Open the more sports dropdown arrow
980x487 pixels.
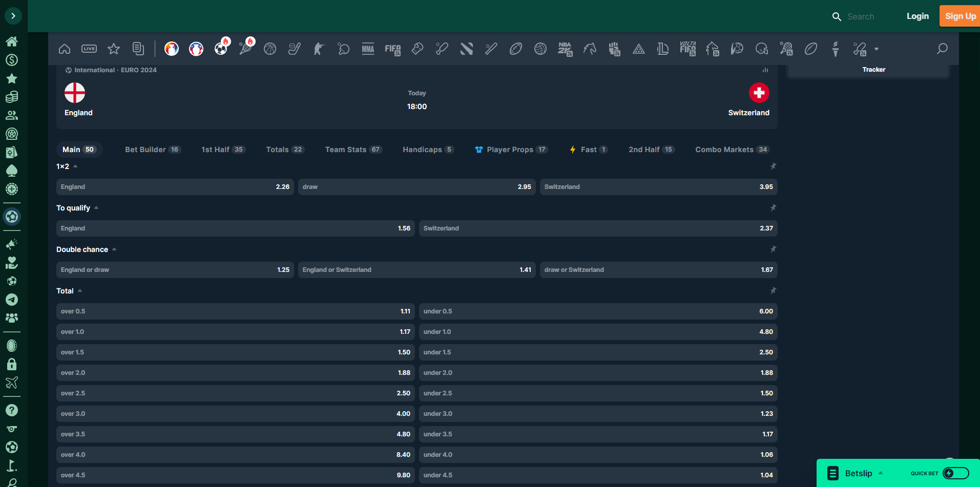pyautogui.click(x=877, y=49)
